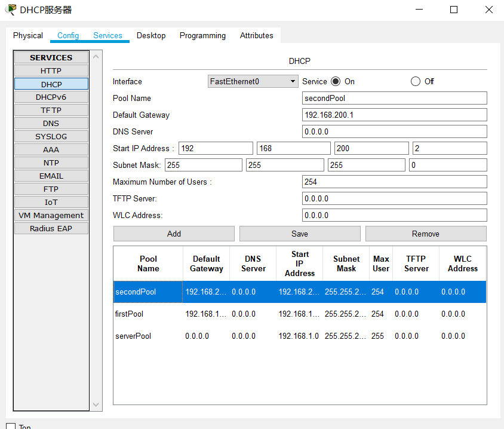
Task: Click Start IP fourth octet field 2
Action: pos(450,148)
